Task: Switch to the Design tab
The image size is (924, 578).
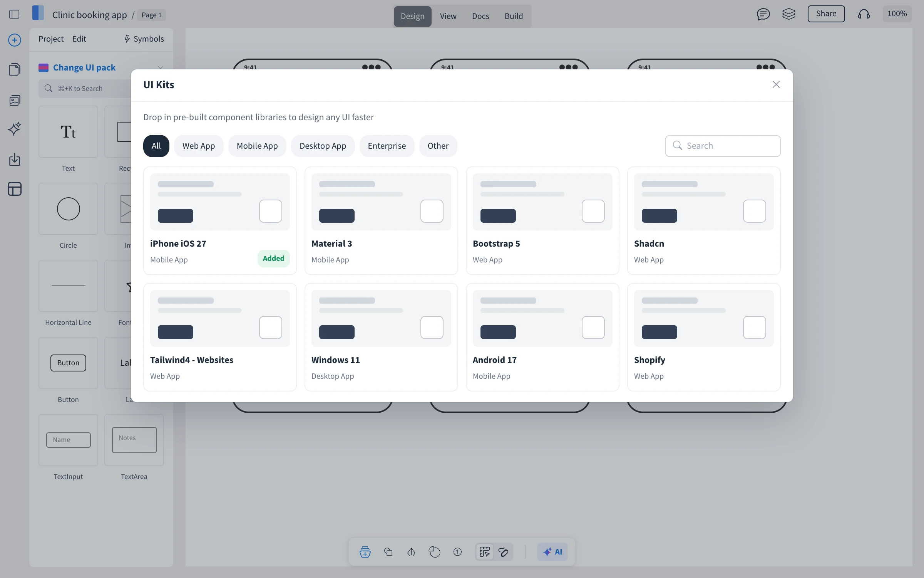Action: point(412,16)
